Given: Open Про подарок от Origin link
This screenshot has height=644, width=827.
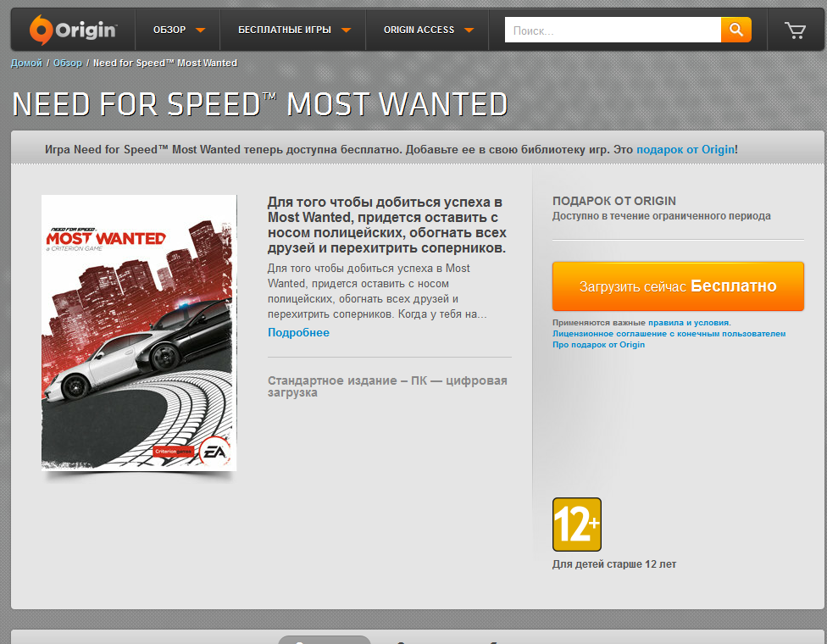Looking at the screenshot, I should coord(598,345).
